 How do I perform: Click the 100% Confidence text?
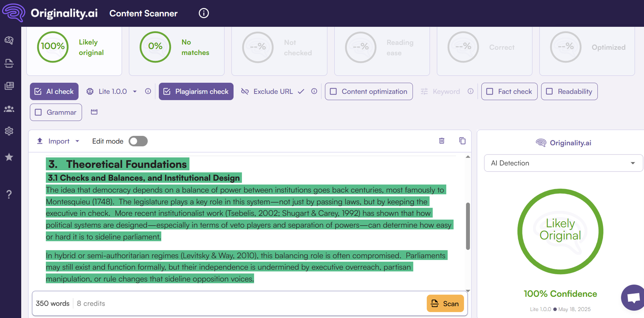pyautogui.click(x=560, y=294)
